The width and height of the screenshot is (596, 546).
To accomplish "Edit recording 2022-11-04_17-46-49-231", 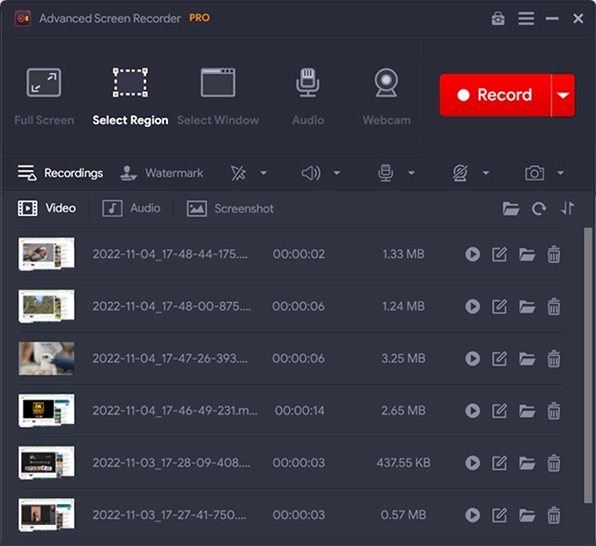I will 499,411.
